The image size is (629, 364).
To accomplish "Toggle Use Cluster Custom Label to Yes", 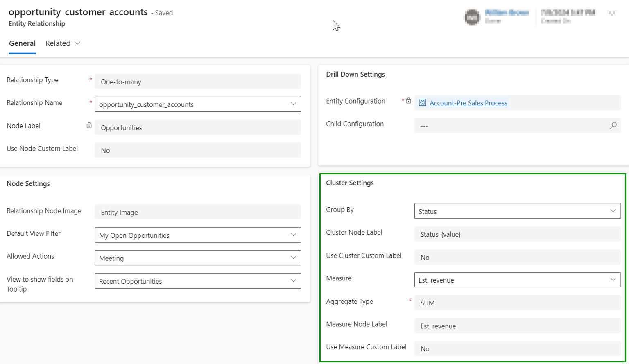I will pyautogui.click(x=517, y=257).
